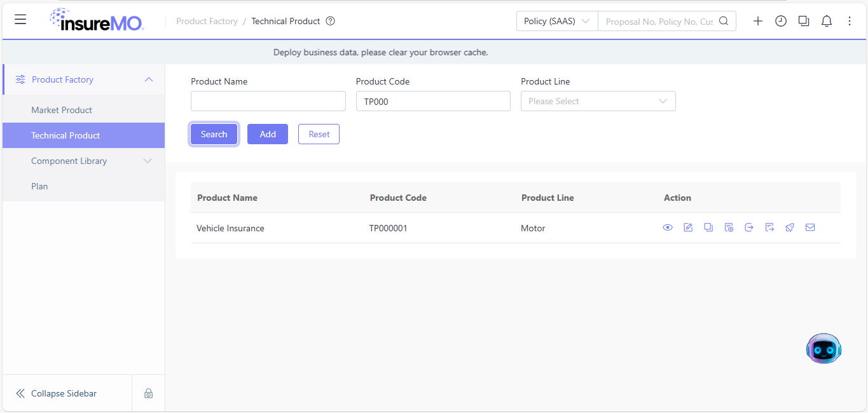The image size is (868, 413).
Task: Focus the Product Name input field
Action: click(x=268, y=101)
